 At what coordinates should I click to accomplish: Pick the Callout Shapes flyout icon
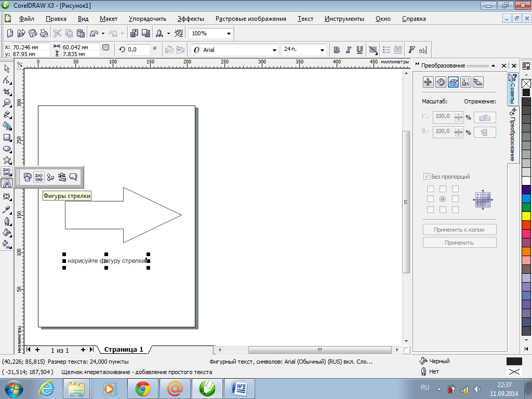coord(73,177)
